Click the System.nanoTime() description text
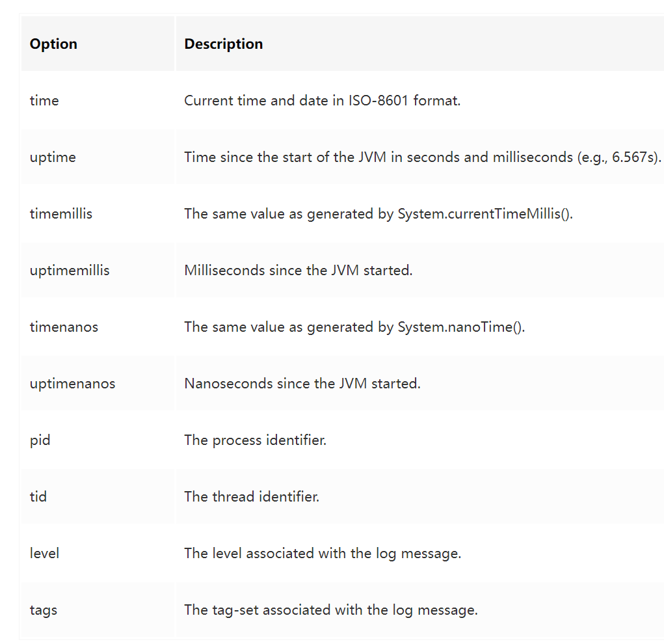Image resolution: width=664 pixels, height=644 pixels. point(354,327)
